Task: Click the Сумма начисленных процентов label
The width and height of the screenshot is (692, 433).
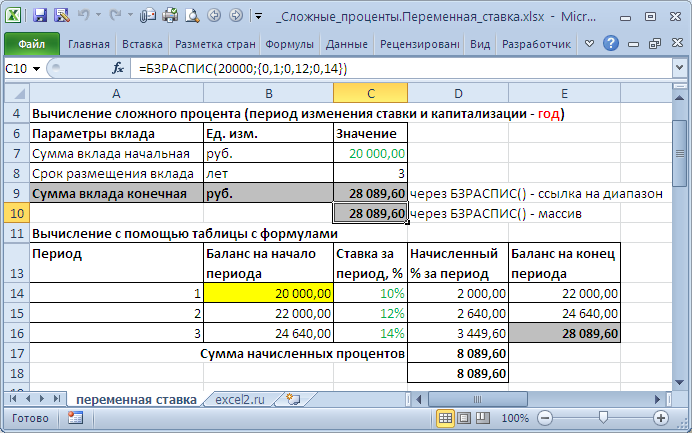Action: point(302,354)
